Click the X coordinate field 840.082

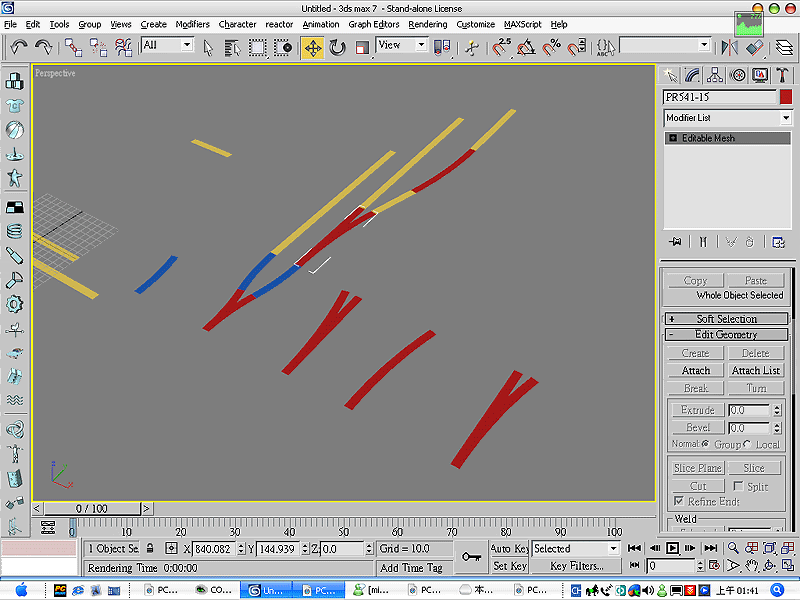[214, 549]
